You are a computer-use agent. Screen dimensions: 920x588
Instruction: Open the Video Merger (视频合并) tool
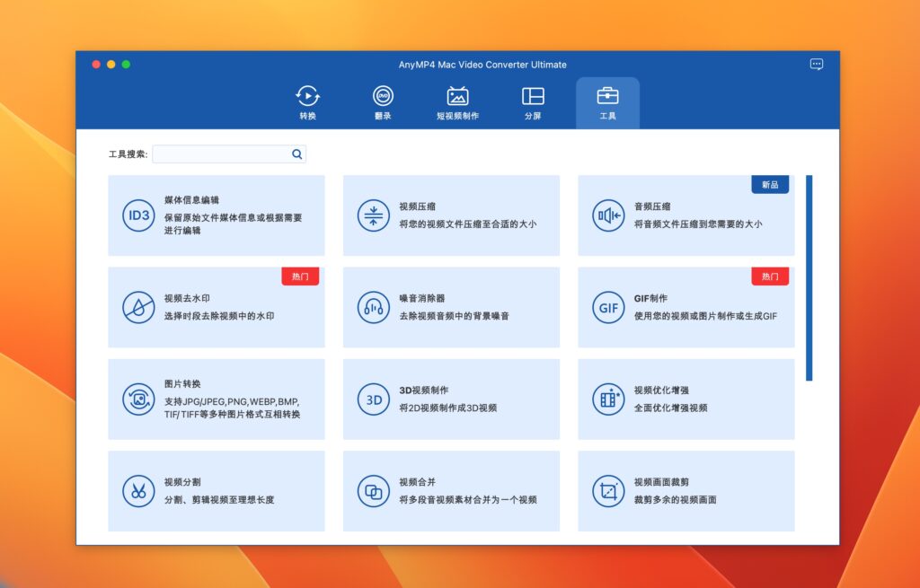coord(451,490)
